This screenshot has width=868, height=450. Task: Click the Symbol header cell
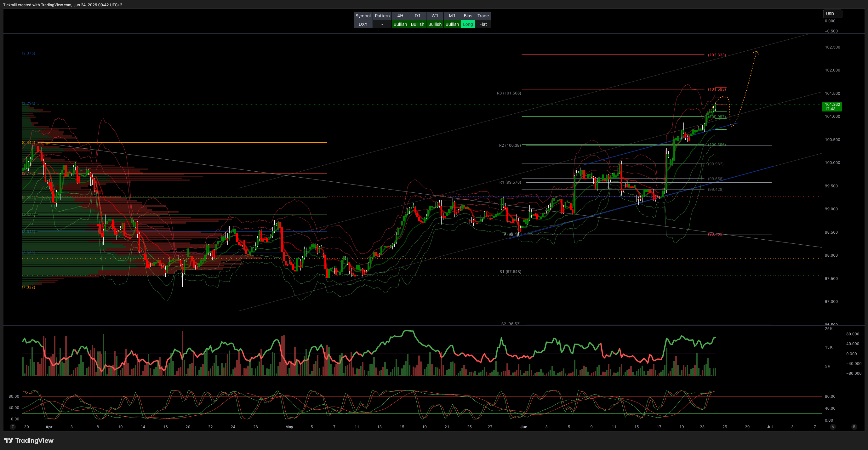[x=363, y=16]
